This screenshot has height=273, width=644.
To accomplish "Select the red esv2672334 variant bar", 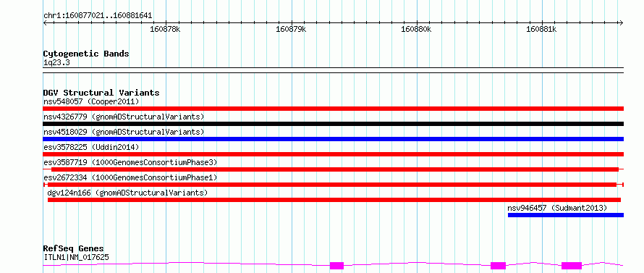I will tap(332, 185).
